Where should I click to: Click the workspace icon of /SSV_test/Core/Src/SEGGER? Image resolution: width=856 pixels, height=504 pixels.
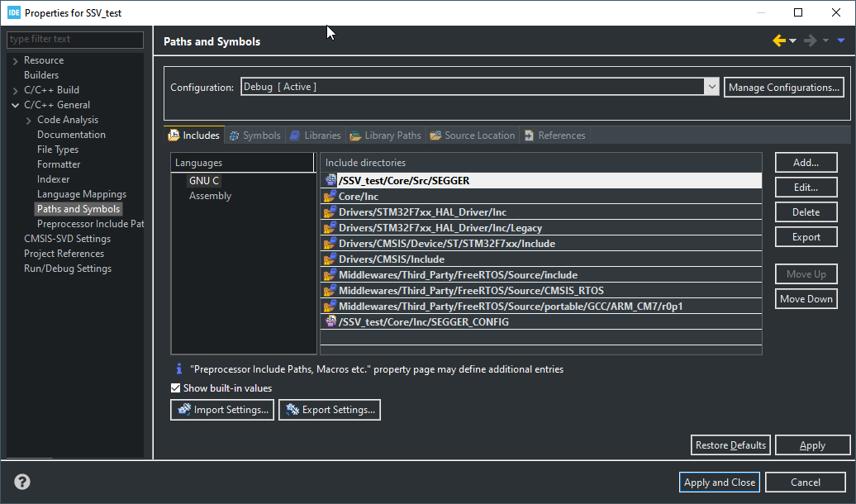click(331, 180)
